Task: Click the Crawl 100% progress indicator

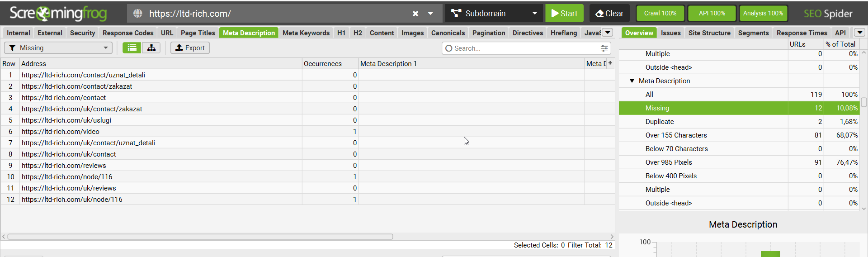Action: [660, 14]
